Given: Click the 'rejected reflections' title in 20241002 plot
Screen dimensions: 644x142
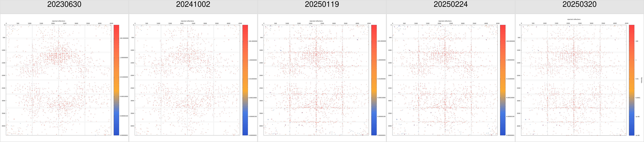Looking at the screenshot, I should click(187, 21).
